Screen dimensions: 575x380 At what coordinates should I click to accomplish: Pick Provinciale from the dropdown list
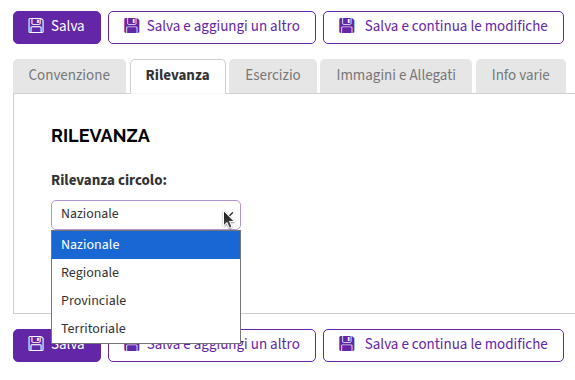(146, 300)
